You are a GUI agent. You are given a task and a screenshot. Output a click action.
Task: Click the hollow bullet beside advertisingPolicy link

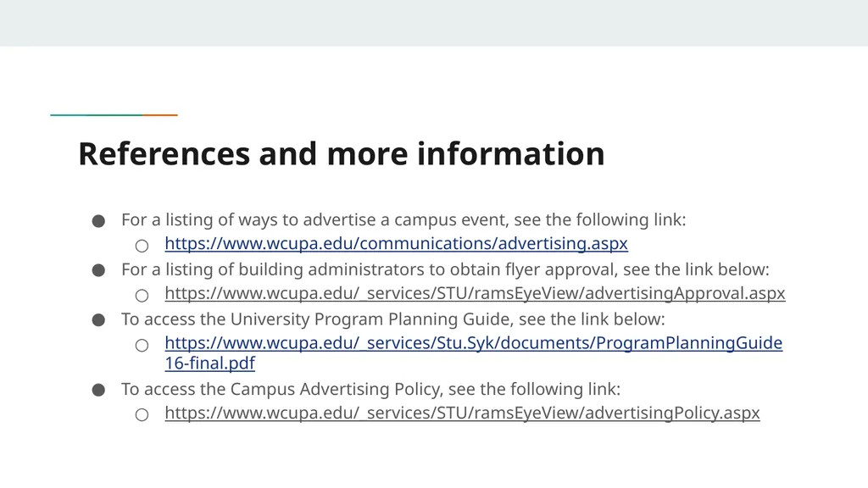click(142, 414)
